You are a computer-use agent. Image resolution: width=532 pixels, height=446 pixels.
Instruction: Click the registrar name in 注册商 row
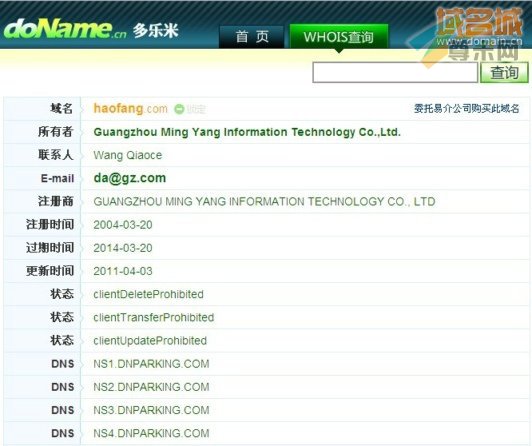pyautogui.click(x=264, y=201)
